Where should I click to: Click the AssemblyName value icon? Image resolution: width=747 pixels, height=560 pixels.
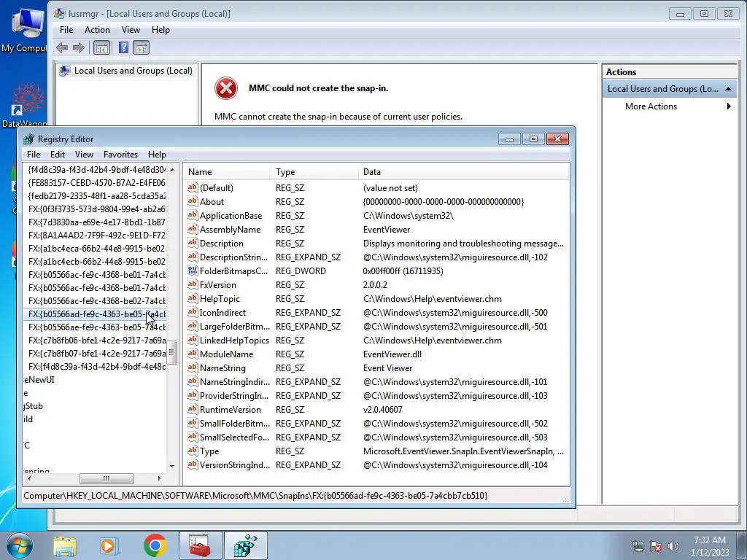pos(193,229)
